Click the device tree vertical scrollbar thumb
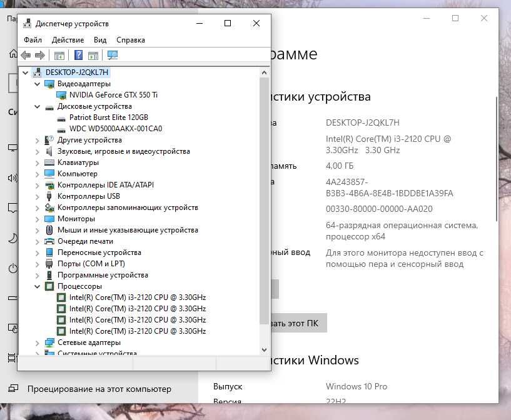 click(x=265, y=201)
